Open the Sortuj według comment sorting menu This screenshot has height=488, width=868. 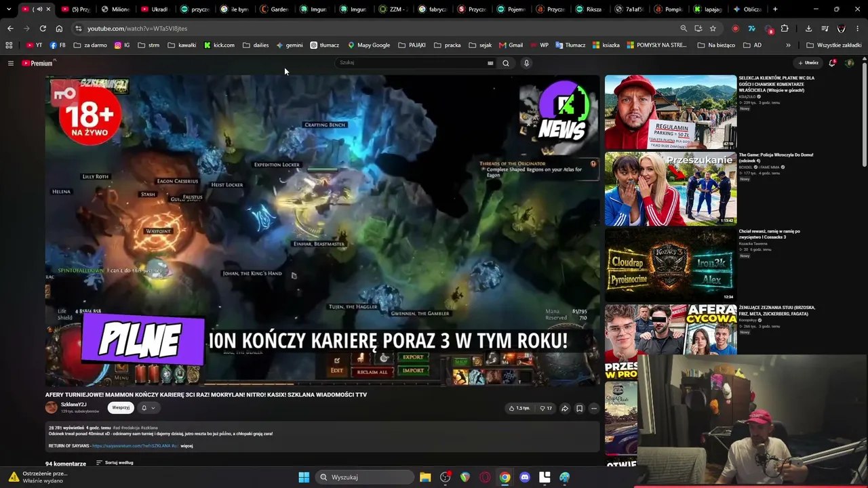[x=115, y=463]
